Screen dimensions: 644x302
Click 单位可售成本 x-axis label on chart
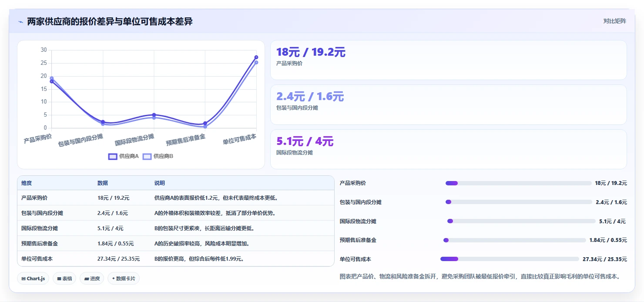click(240, 139)
